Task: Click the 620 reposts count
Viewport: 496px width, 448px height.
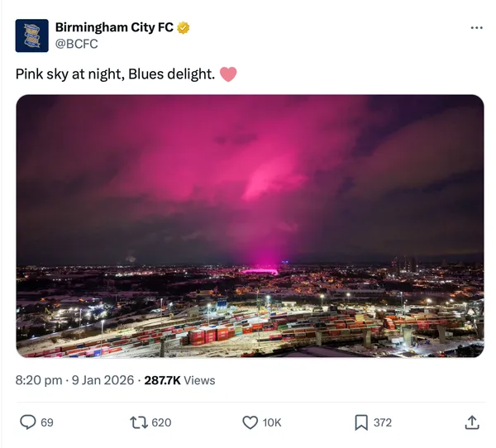Action: pyautogui.click(x=161, y=422)
